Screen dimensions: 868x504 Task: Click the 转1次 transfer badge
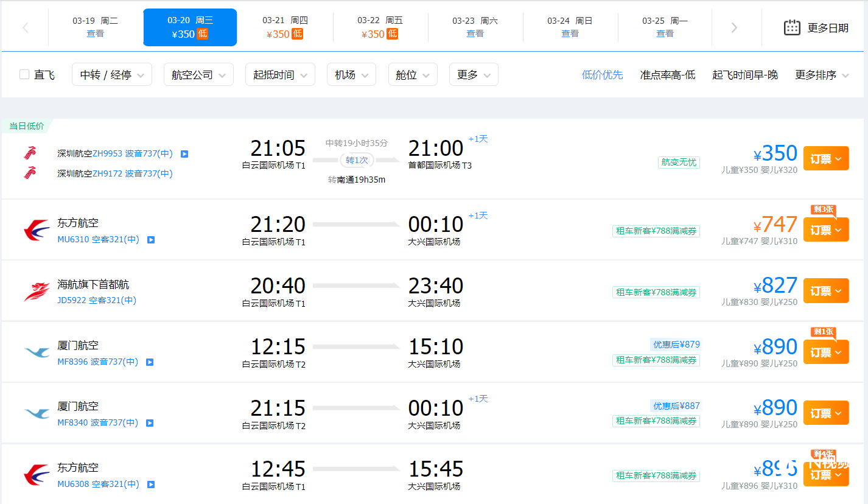coord(357,160)
